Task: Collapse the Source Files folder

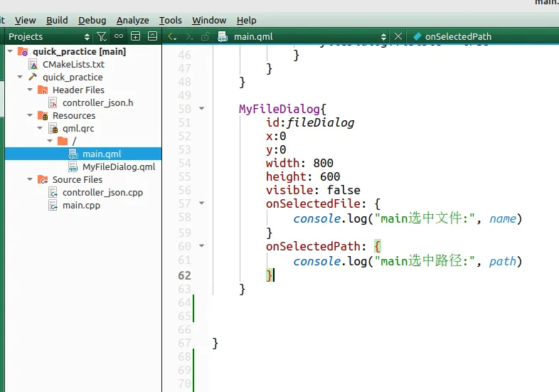Action: (31, 179)
